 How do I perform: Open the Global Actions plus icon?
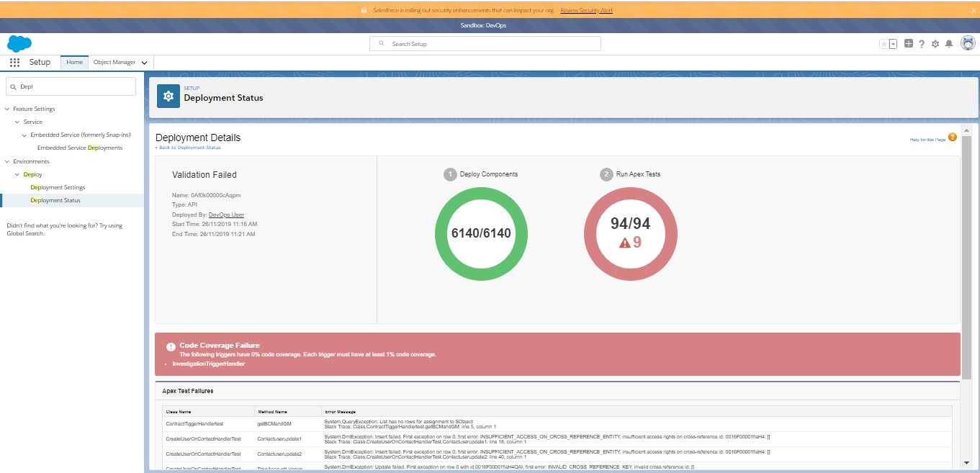(909, 44)
